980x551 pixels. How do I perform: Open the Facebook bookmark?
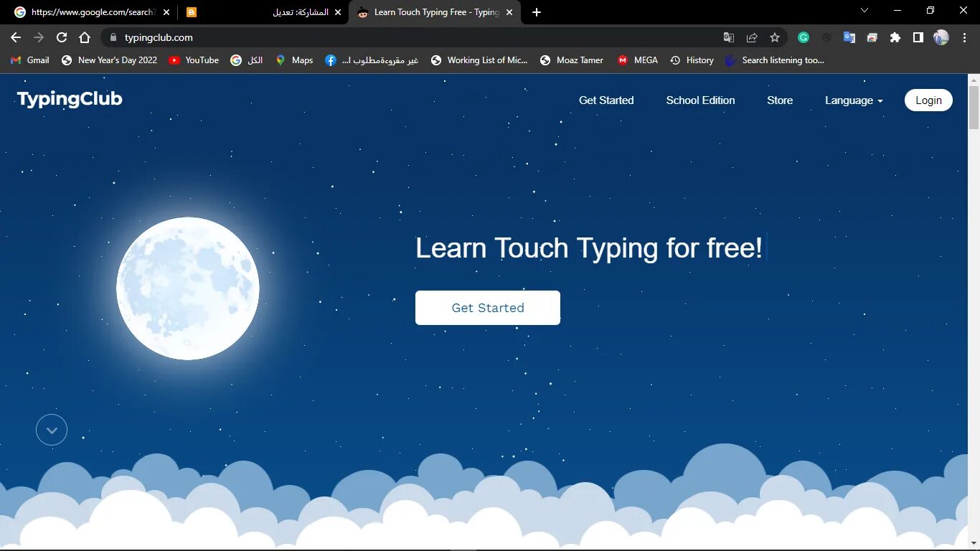coord(372,60)
